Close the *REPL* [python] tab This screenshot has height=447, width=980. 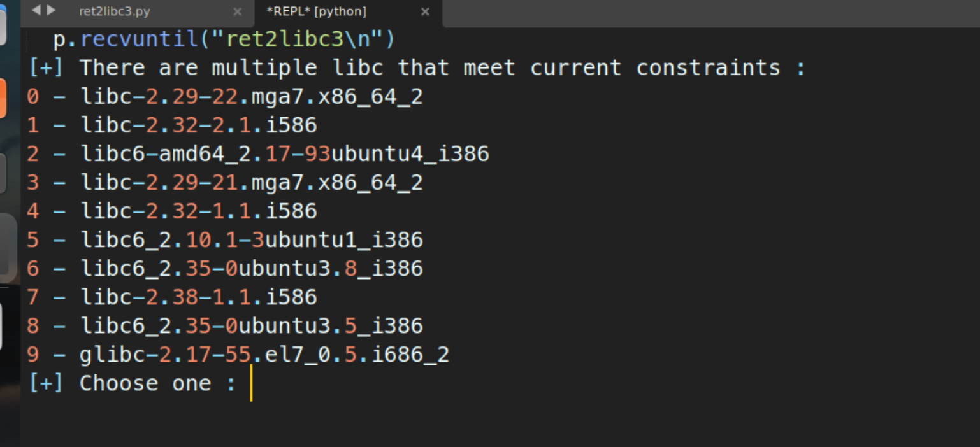(x=425, y=11)
